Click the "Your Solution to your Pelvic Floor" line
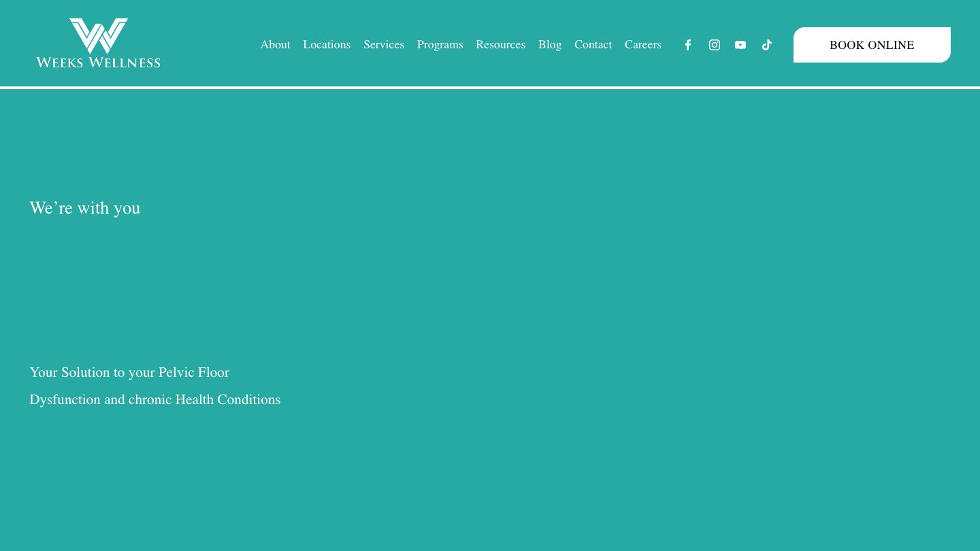980x551 pixels. [129, 373]
